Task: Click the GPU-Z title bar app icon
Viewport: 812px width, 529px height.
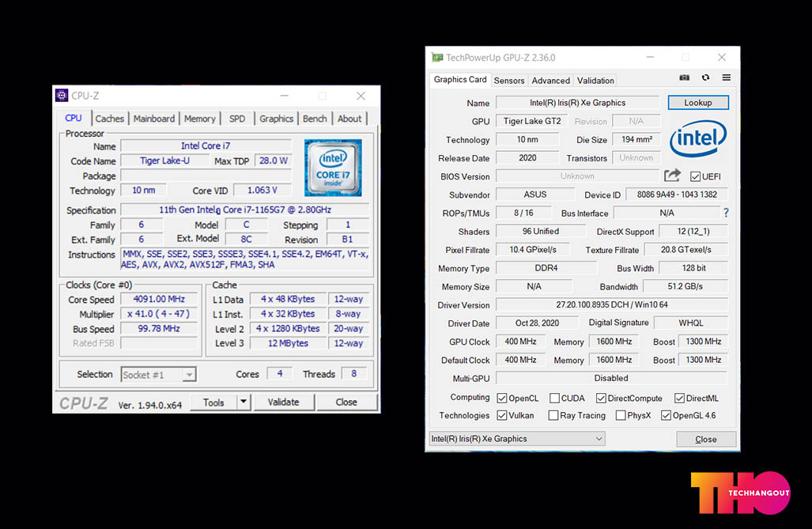Action: [437, 58]
